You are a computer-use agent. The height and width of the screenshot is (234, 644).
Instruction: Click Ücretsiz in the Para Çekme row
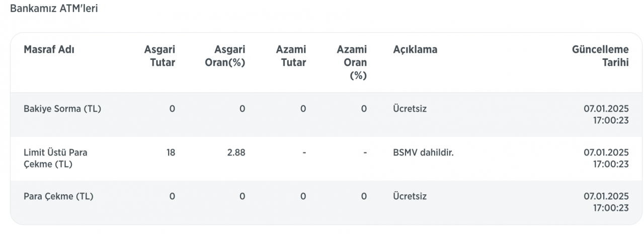[410, 196]
